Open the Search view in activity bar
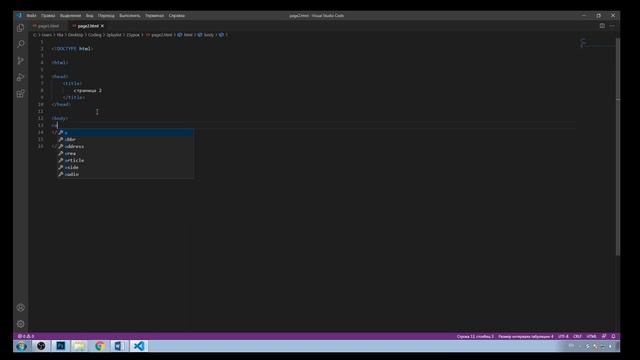The width and height of the screenshot is (640, 360). point(20,44)
